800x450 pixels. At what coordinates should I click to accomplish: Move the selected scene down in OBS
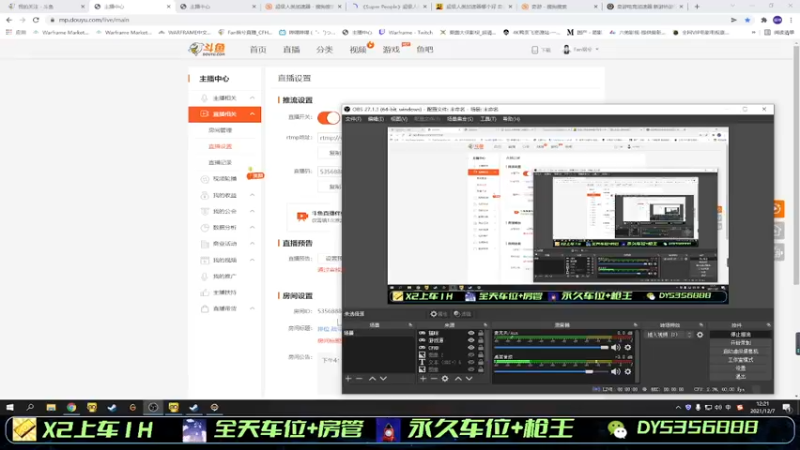(x=383, y=379)
